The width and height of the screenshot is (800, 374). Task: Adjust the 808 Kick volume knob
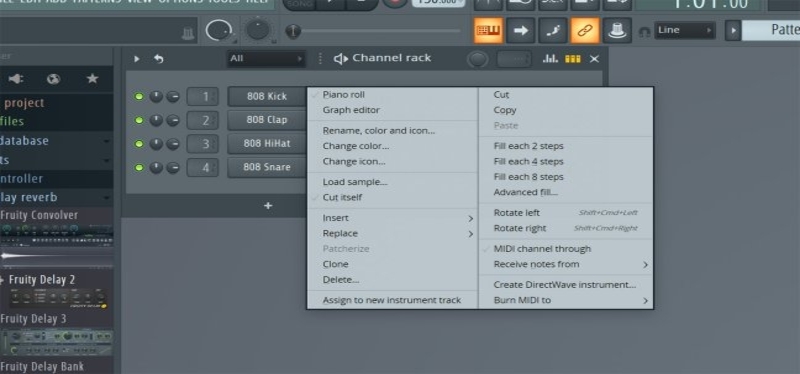point(173,96)
